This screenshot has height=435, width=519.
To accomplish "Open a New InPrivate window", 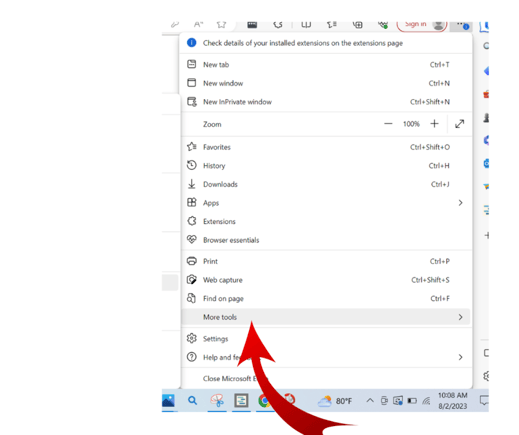I will coord(326,102).
